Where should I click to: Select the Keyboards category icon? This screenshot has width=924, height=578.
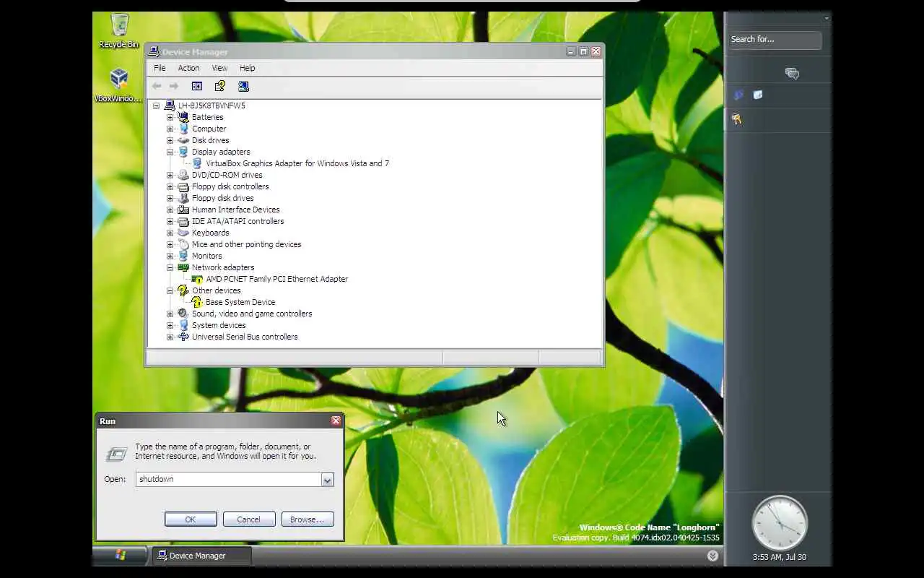(183, 233)
